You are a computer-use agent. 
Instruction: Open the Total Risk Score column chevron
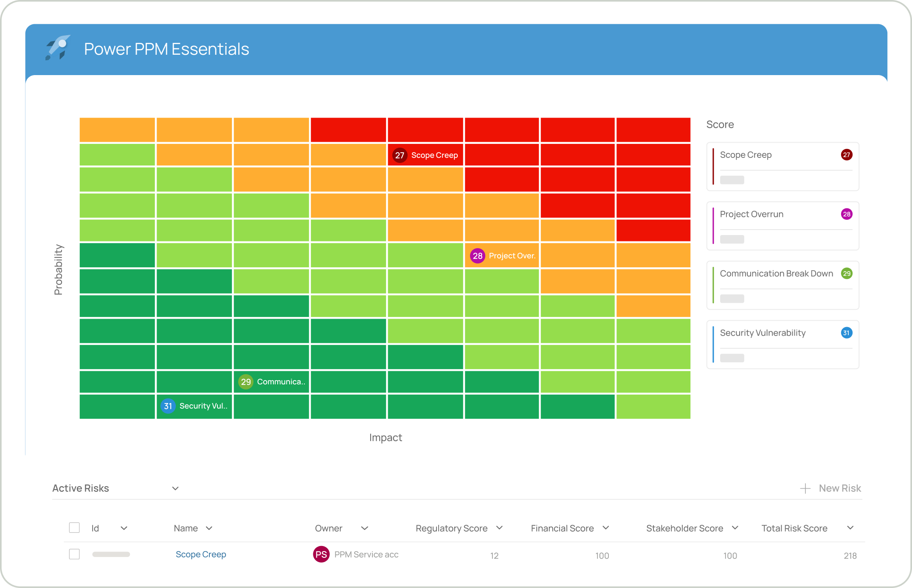(850, 528)
